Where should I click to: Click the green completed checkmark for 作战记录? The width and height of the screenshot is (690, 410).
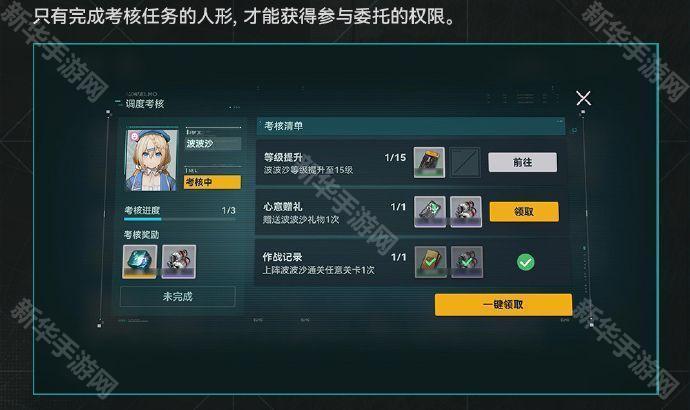[525, 262]
